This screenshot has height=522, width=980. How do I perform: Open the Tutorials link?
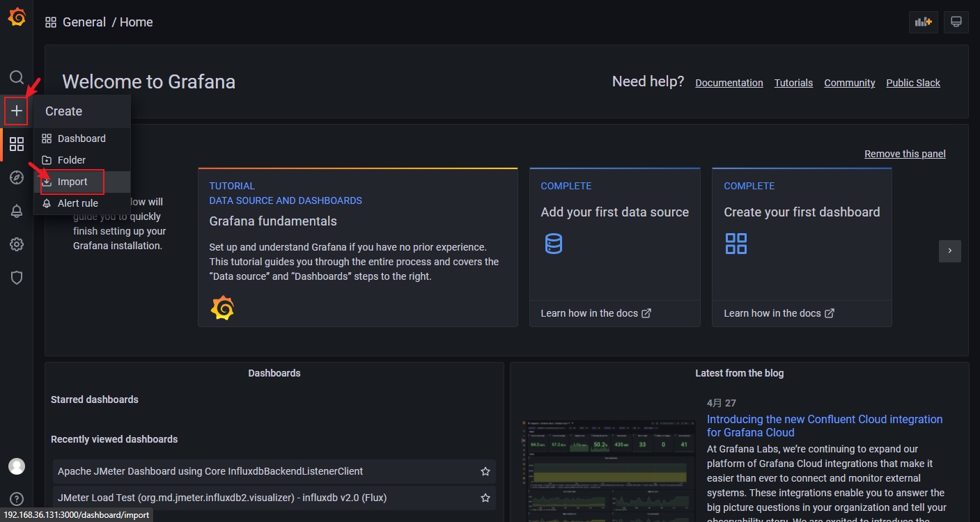click(x=794, y=83)
